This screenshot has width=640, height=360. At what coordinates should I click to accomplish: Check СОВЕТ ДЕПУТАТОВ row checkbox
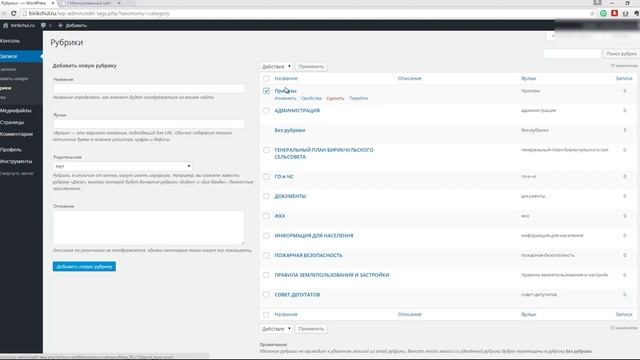click(266, 295)
